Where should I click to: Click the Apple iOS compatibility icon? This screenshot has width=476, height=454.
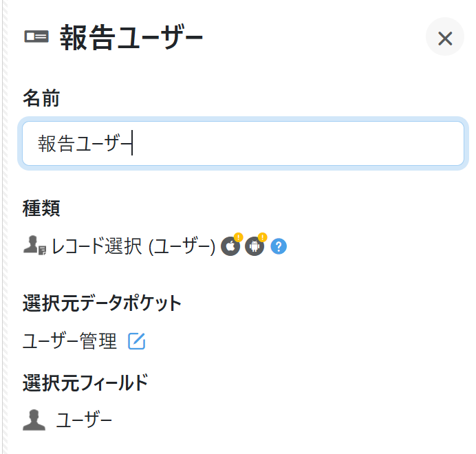(x=230, y=246)
